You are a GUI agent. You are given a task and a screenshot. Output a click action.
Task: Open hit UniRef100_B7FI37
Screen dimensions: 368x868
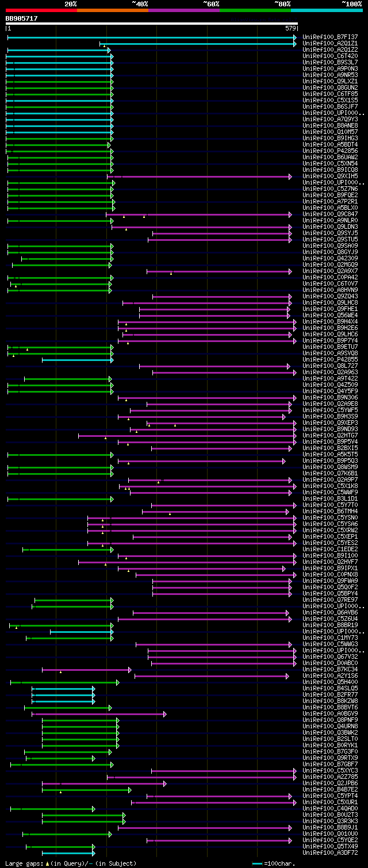pos(330,37)
